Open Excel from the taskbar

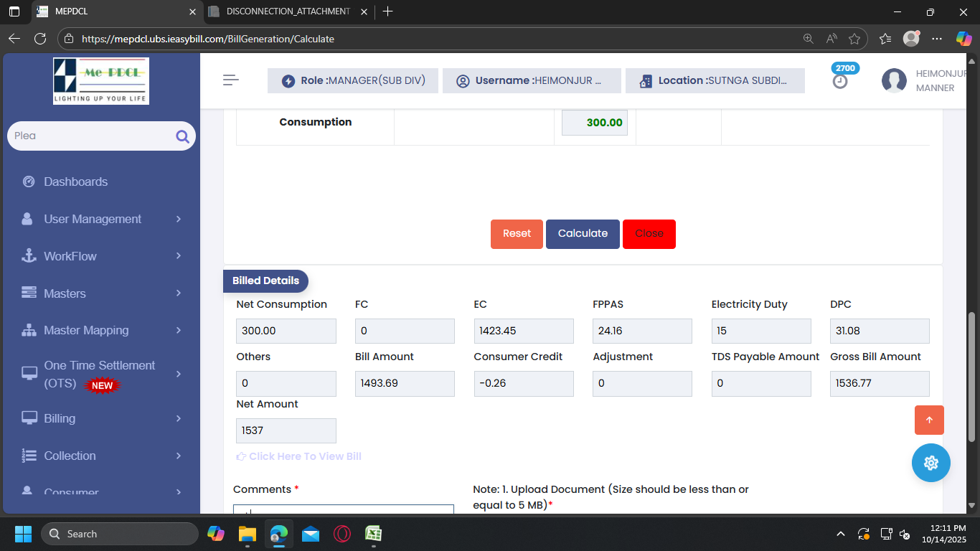tap(373, 534)
